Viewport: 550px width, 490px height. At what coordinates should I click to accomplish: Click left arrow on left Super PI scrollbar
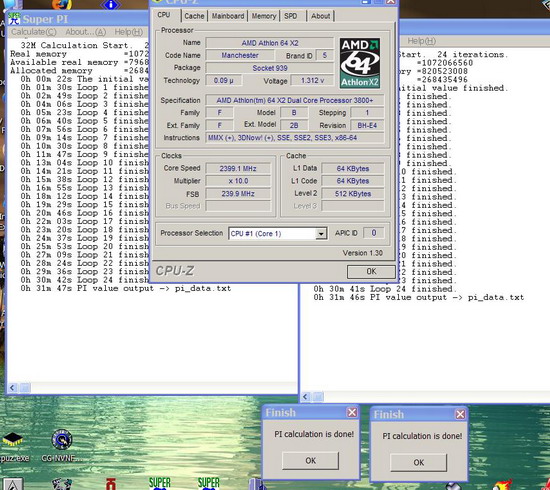tap(12, 388)
